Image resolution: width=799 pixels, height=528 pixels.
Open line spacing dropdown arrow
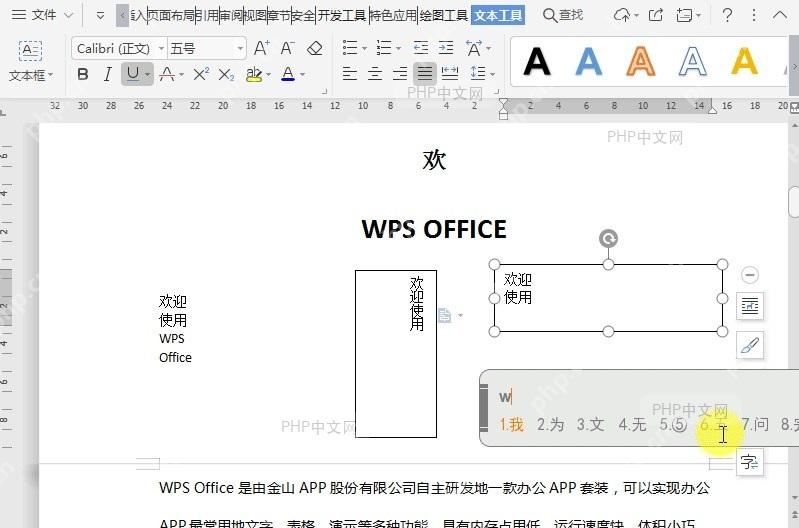[x=492, y=74]
